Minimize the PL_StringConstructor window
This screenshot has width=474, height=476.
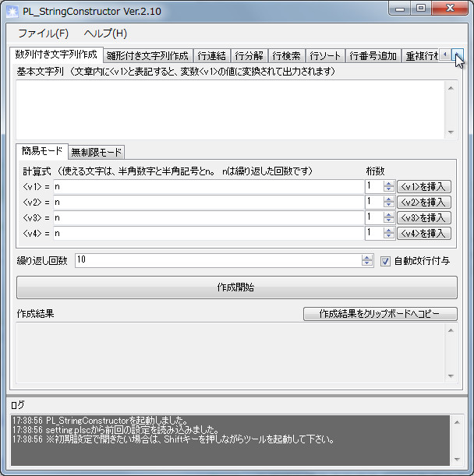pos(400,9)
